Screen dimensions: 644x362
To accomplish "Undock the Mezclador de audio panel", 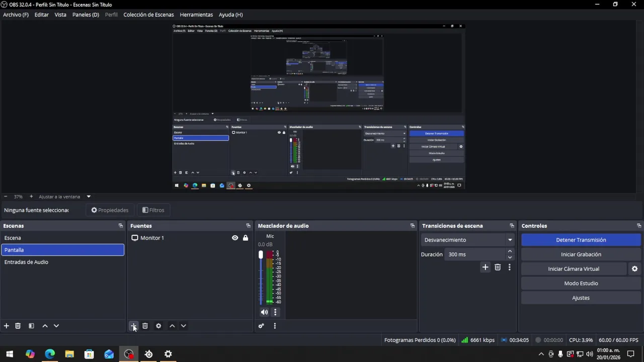I will point(413,226).
